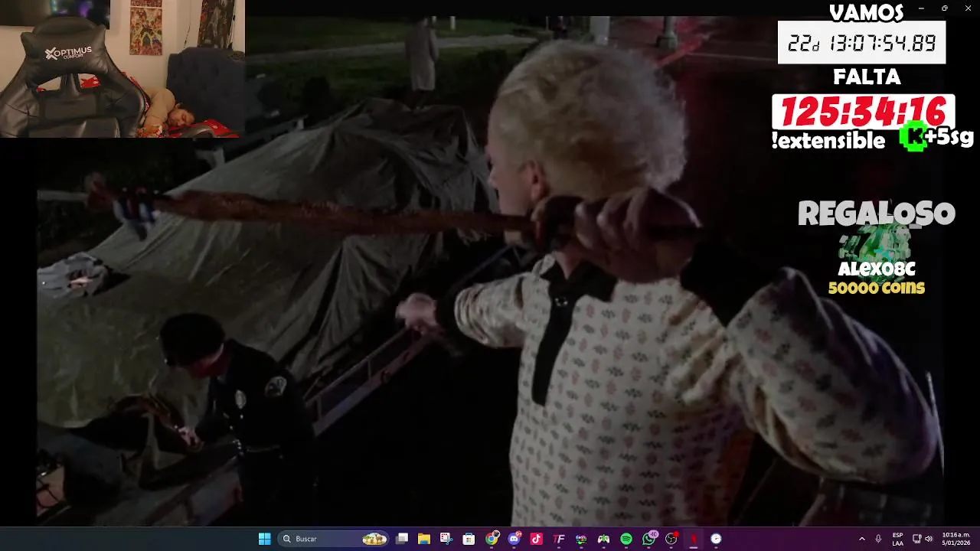Click the VAMOS overlay label
Viewport: 980px width, 551px height.
tap(867, 12)
